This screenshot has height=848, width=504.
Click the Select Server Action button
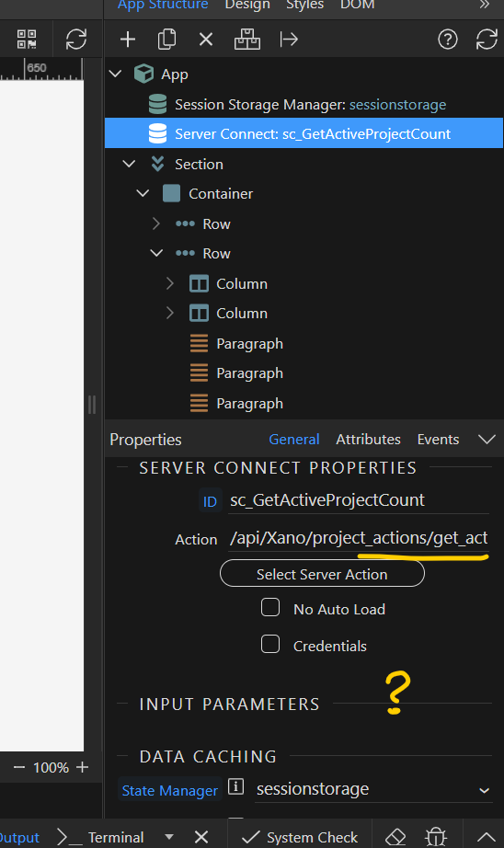pos(322,574)
